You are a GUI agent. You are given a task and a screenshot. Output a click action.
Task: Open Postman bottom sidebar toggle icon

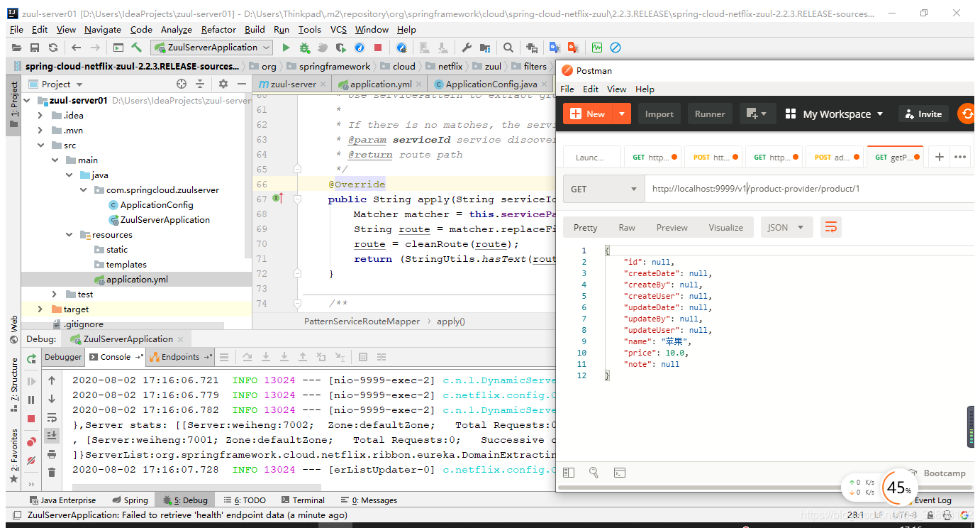(x=568, y=473)
